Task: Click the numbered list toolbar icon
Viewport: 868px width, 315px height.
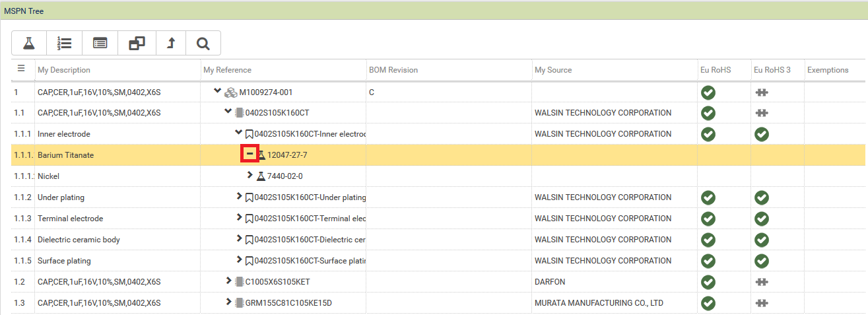Action: click(x=64, y=44)
